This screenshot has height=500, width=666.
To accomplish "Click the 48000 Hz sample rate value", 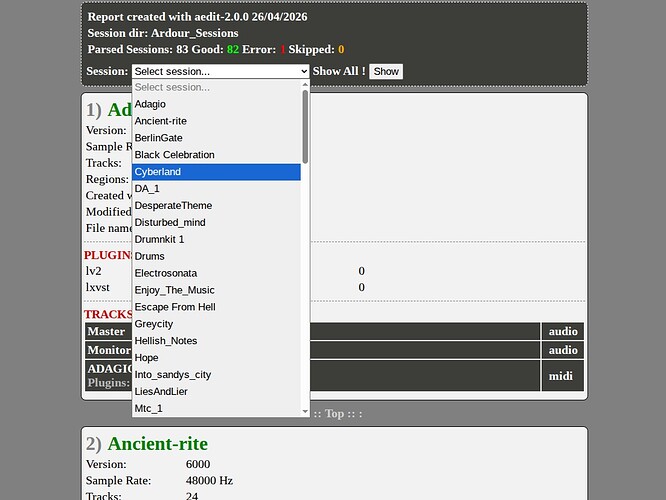I will 209,480.
